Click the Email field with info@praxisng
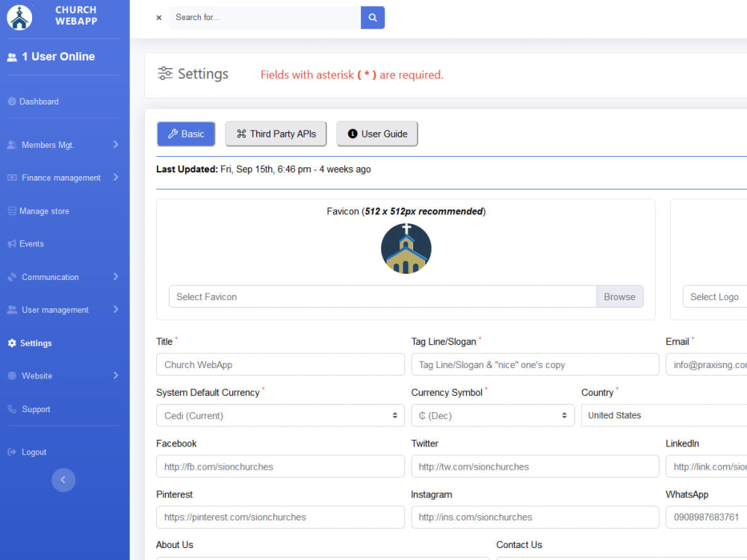Image resolution: width=747 pixels, height=560 pixels. pyautogui.click(x=706, y=364)
